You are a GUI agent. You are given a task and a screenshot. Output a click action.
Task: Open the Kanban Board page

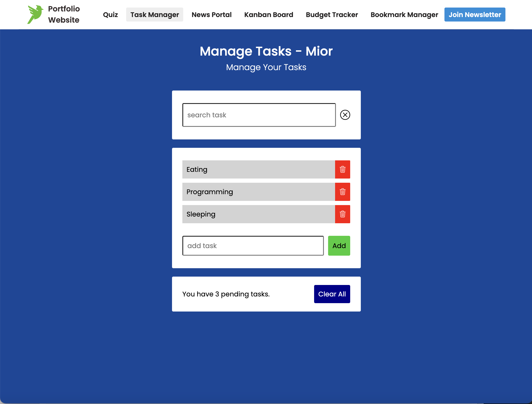(269, 15)
